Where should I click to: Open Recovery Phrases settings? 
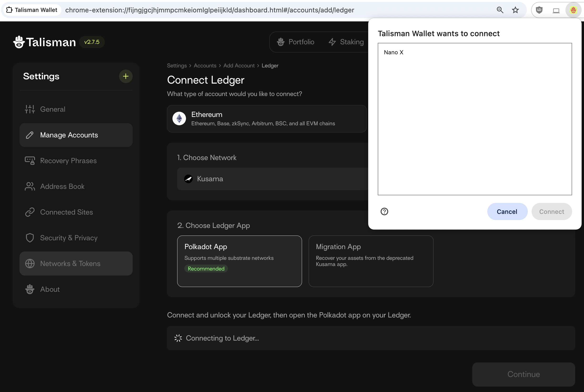(68, 161)
